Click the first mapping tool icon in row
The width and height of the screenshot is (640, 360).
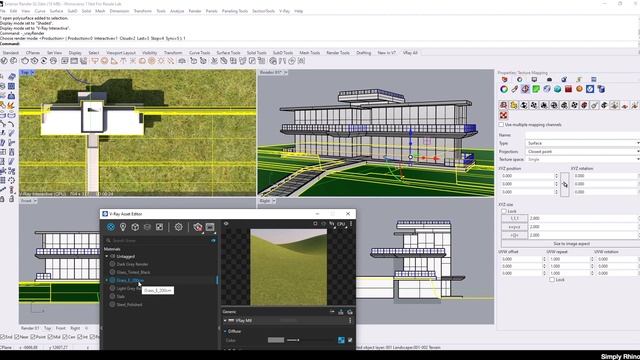click(504, 105)
